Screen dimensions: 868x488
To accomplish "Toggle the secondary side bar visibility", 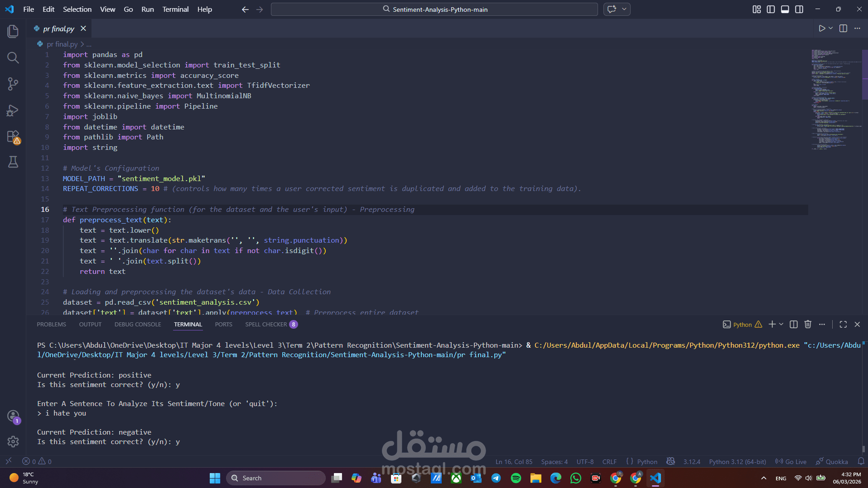I will (799, 9).
